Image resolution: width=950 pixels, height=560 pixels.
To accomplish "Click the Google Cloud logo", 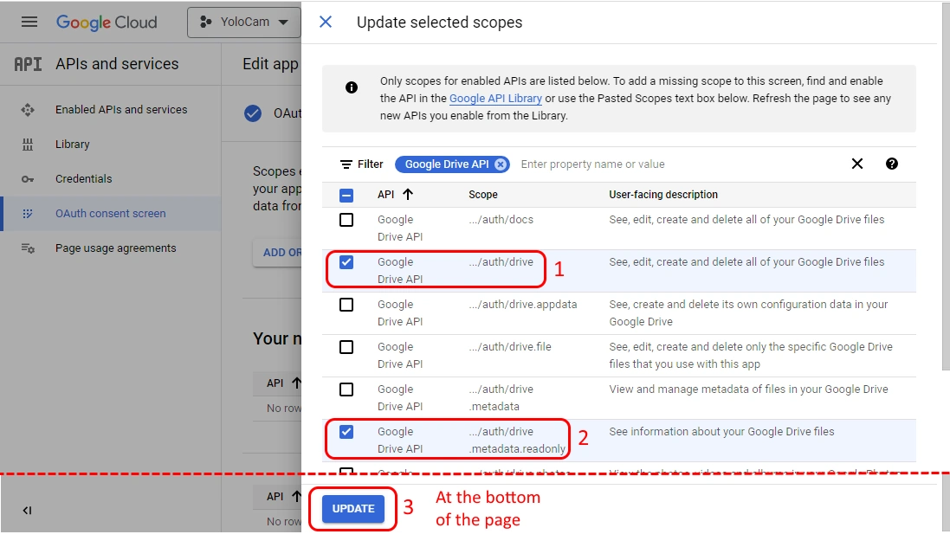I will pos(107,23).
